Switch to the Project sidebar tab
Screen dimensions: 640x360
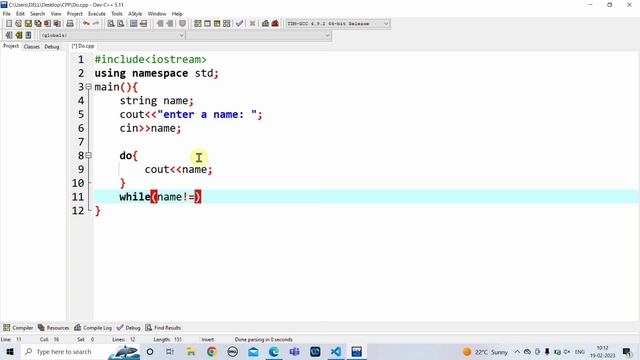point(11,46)
